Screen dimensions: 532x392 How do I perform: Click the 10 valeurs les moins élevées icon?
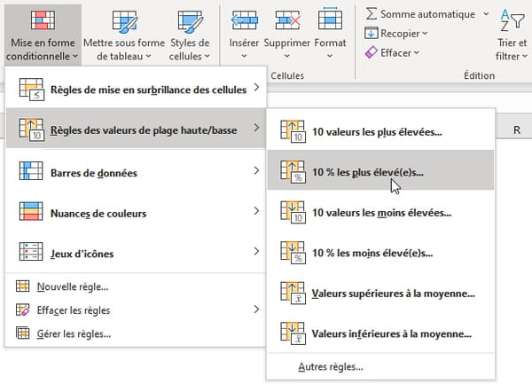pos(293,212)
